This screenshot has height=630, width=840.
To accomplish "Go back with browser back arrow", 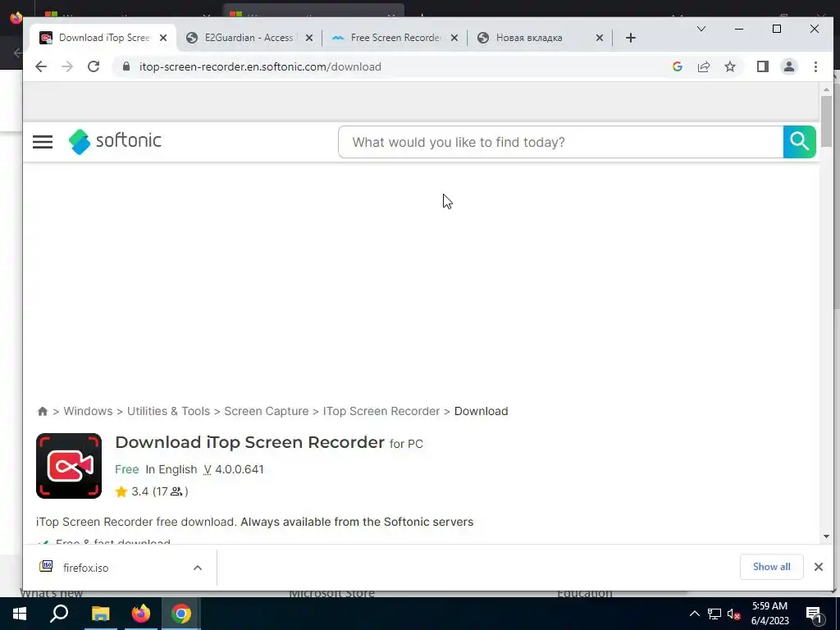I will coord(41,66).
